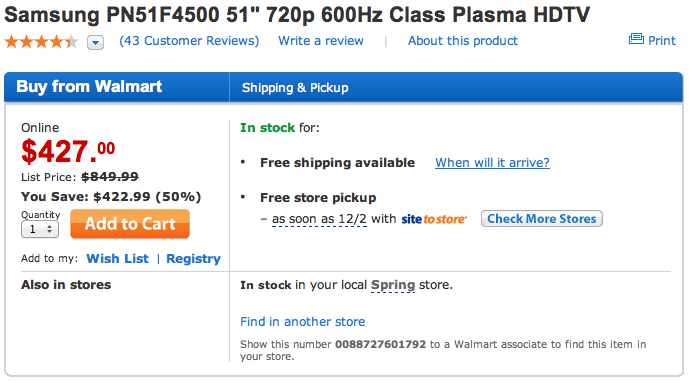Click the Spring store dotted link
This screenshot has height=383, width=689.
(393, 285)
